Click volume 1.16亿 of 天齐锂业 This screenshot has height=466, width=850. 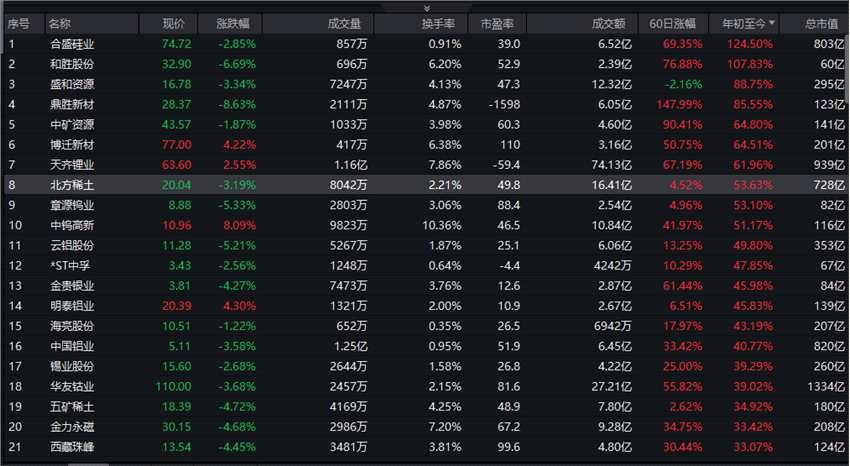click(350, 165)
